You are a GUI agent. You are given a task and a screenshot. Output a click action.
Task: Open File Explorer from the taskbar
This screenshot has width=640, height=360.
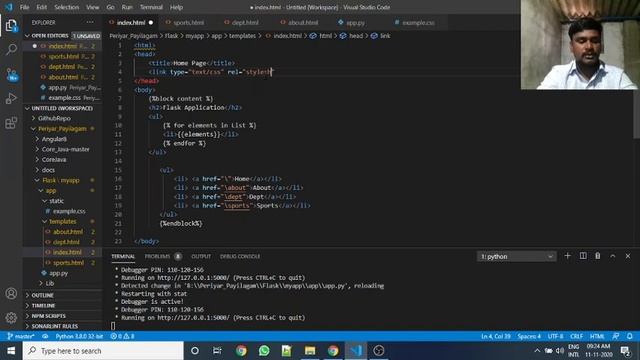click(310, 351)
